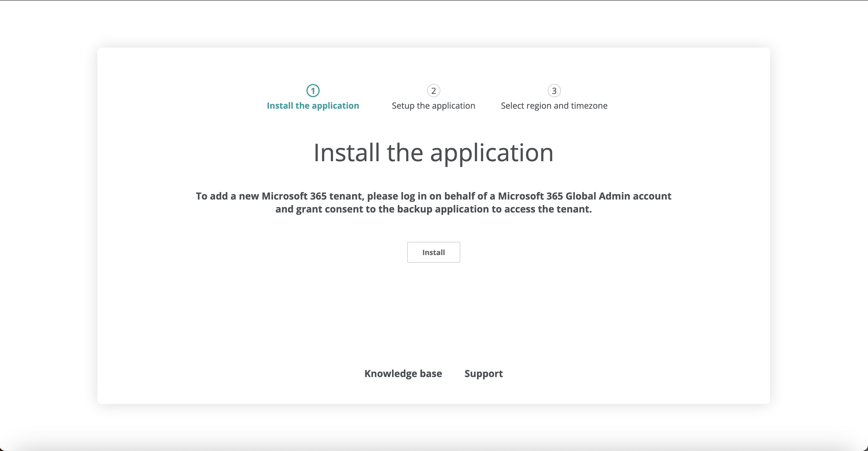This screenshot has width=868, height=451.
Task: Select the step 3 circle icon
Action: (x=554, y=90)
